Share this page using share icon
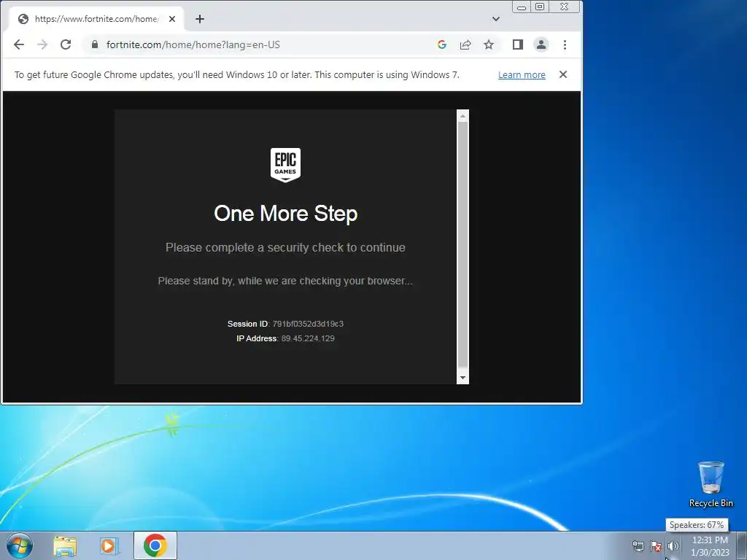This screenshot has width=747, height=560. tap(465, 44)
